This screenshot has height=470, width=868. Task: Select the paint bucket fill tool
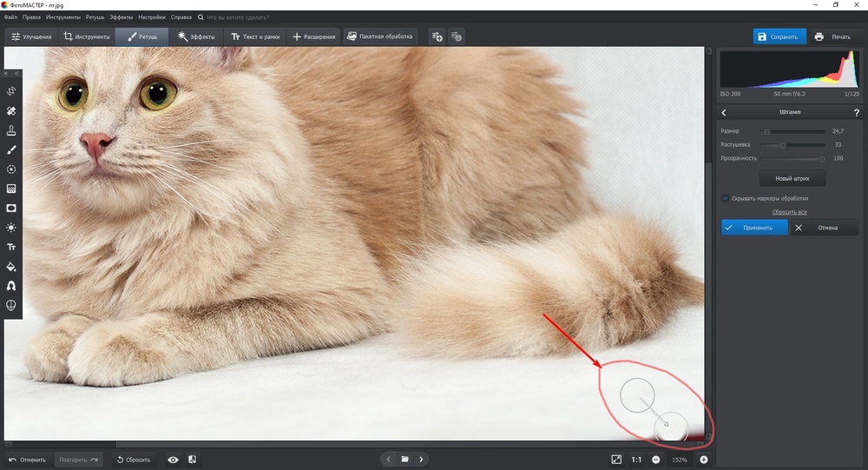click(11, 267)
